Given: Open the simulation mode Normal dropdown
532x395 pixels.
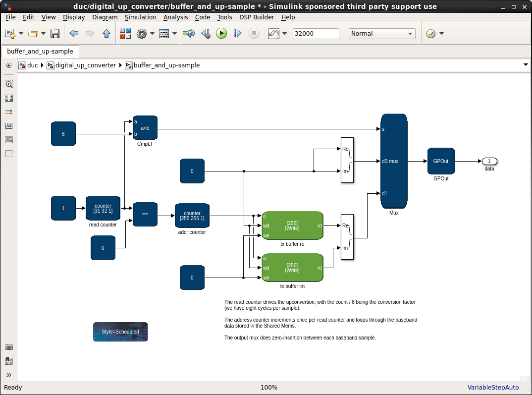Looking at the screenshot, I should [x=382, y=34].
